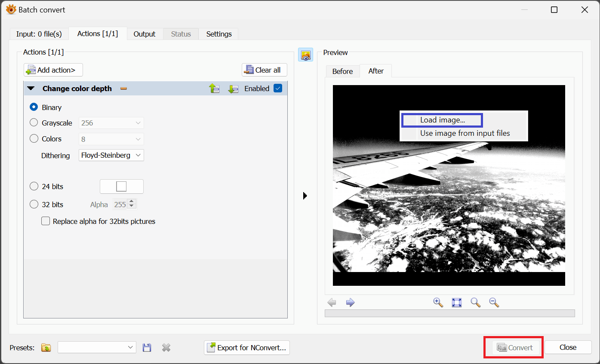This screenshot has width=600, height=364.
Task: Open the Dithering dropdown
Action: [111, 155]
